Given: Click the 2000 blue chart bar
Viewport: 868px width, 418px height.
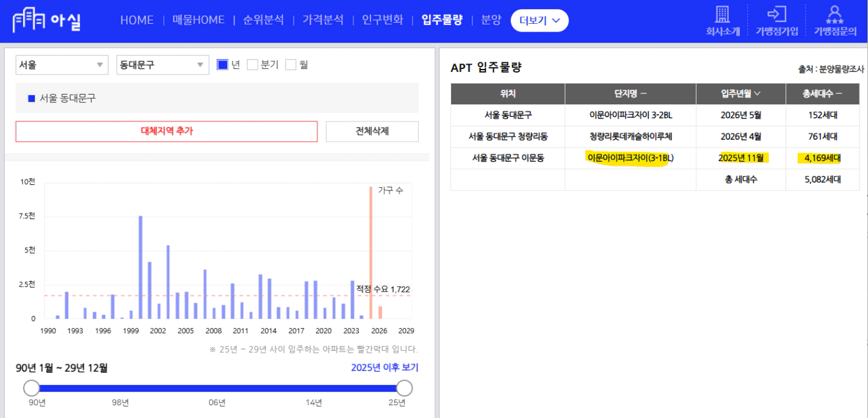Looking at the screenshot, I should pos(140,267).
